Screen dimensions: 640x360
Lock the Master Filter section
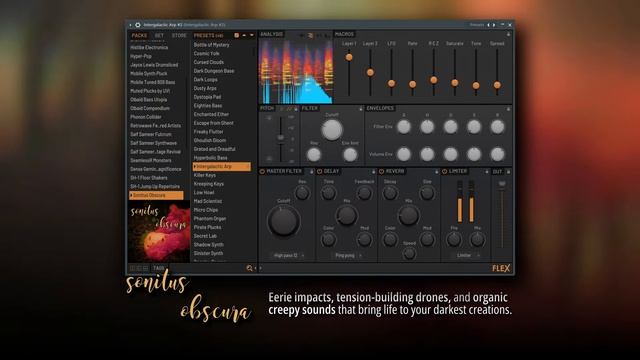311,172
